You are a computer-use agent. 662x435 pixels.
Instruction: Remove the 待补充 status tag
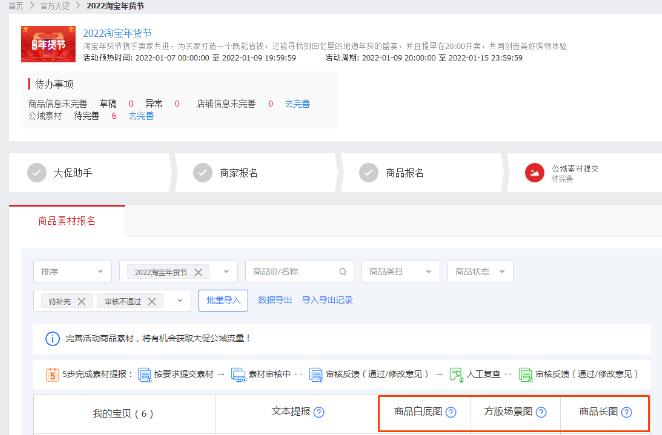[81, 302]
